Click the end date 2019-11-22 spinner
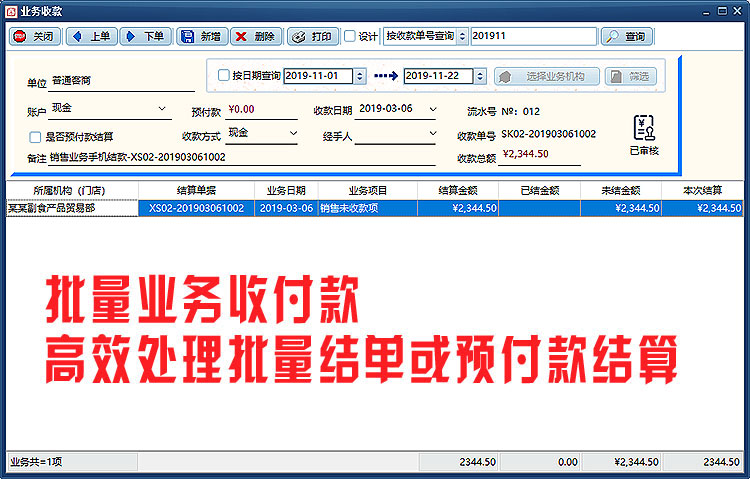750x479 pixels. (480, 76)
